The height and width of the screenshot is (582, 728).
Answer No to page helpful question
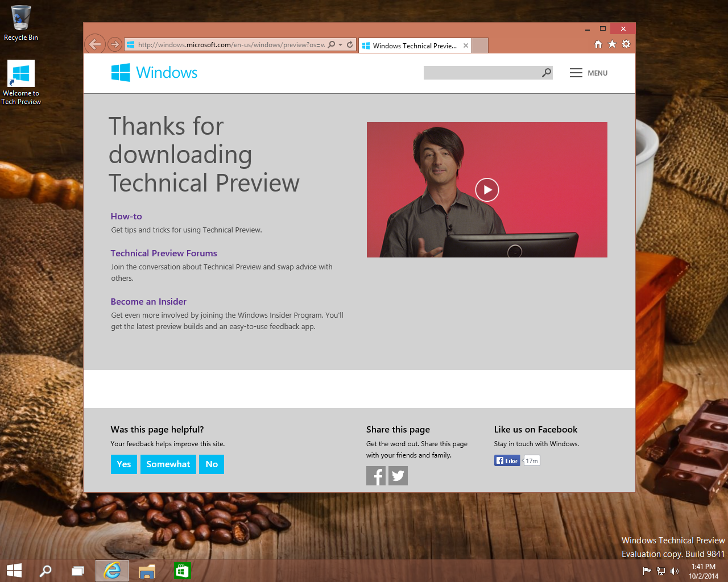coord(212,464)
